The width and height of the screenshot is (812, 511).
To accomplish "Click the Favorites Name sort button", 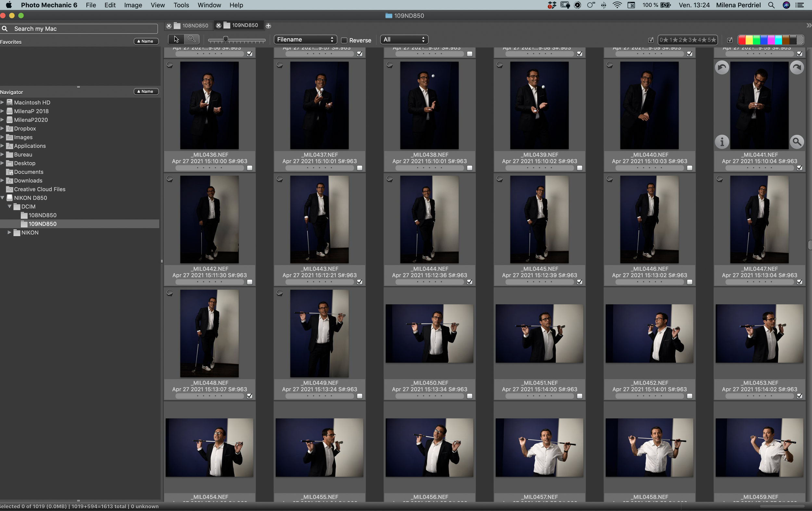I will click(146, 41).
